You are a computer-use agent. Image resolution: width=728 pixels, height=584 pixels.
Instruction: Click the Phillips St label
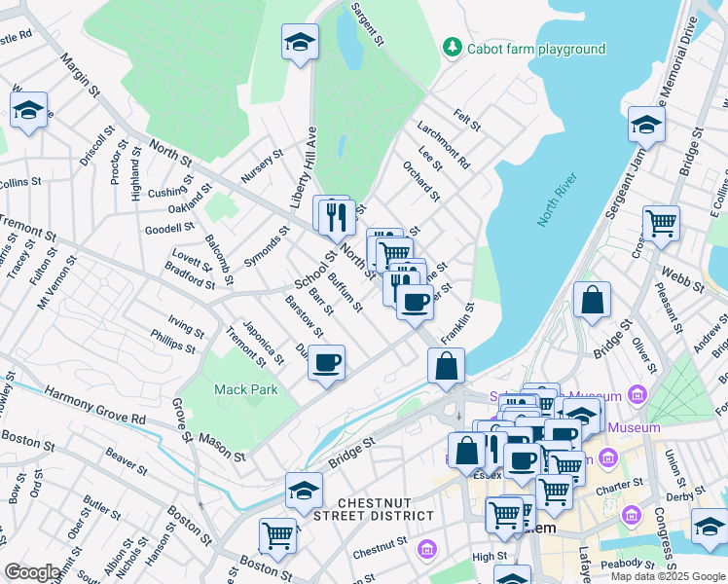point(172,342)
